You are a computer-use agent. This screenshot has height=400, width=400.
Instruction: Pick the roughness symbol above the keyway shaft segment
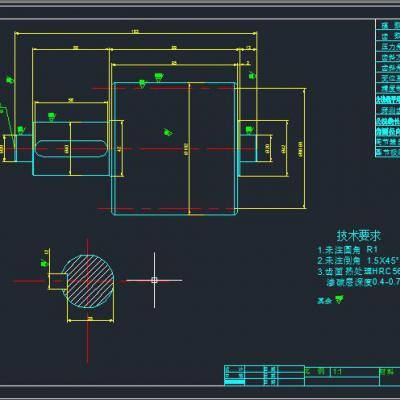click(52, 117)
